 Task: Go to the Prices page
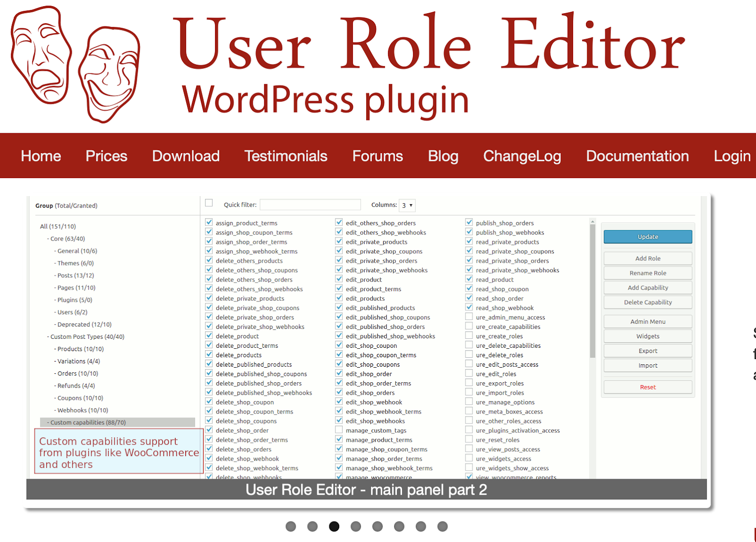tap(106, 156)
